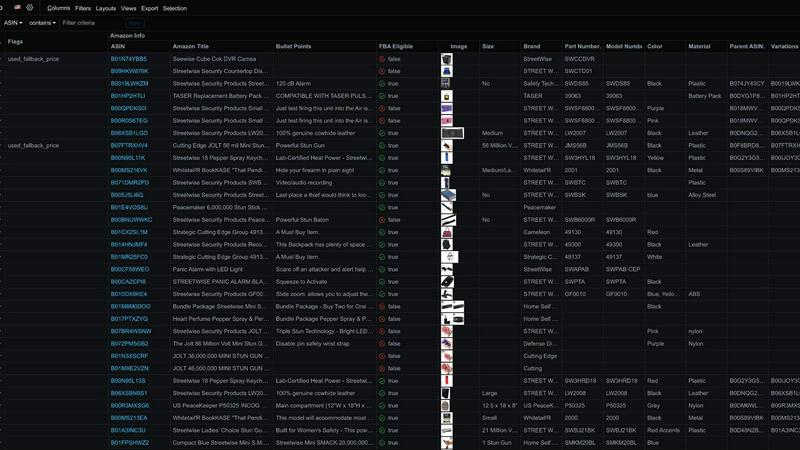Click the US flag marketplace icon
This screenshot has height=450, width=800.
coord(17,8)
